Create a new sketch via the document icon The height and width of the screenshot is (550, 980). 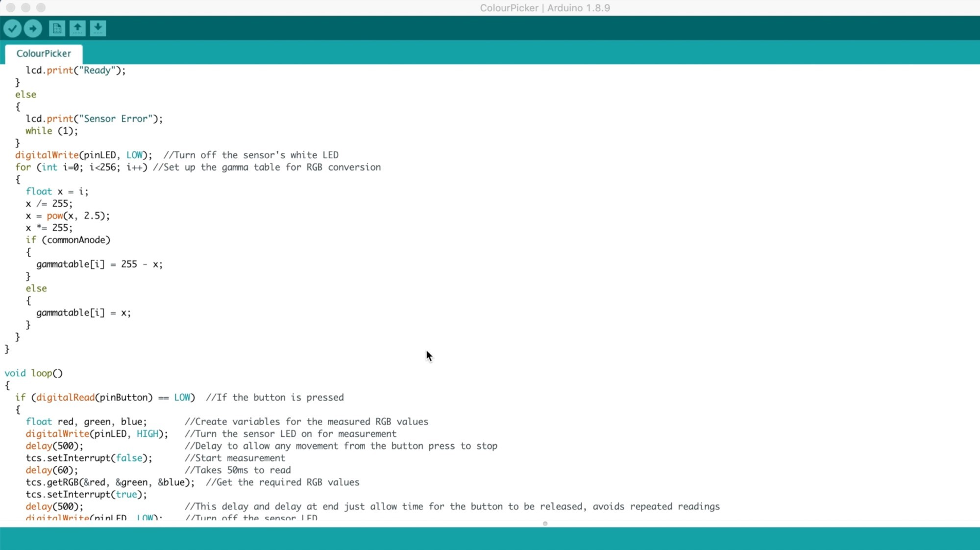coord(56,28)
